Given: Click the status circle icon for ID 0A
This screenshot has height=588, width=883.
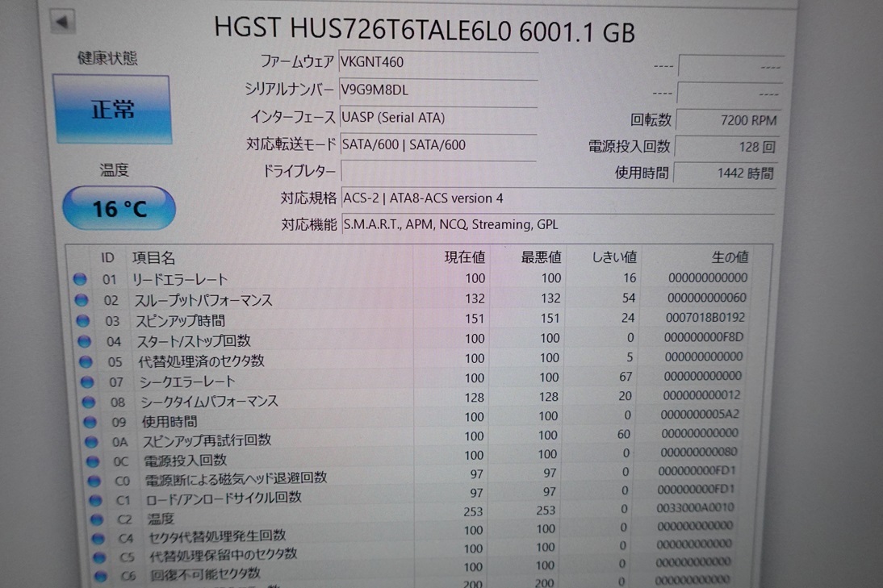Looking at the screenshot, I should 91,442.
